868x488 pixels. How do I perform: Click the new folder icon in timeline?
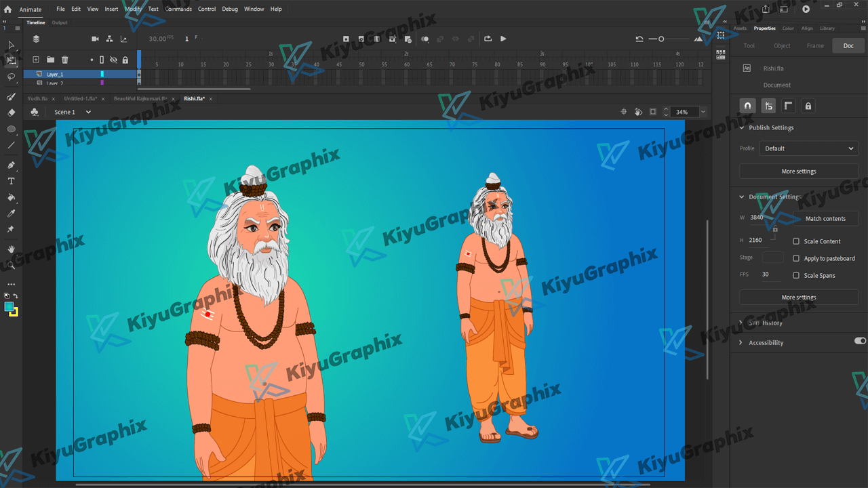50,60
